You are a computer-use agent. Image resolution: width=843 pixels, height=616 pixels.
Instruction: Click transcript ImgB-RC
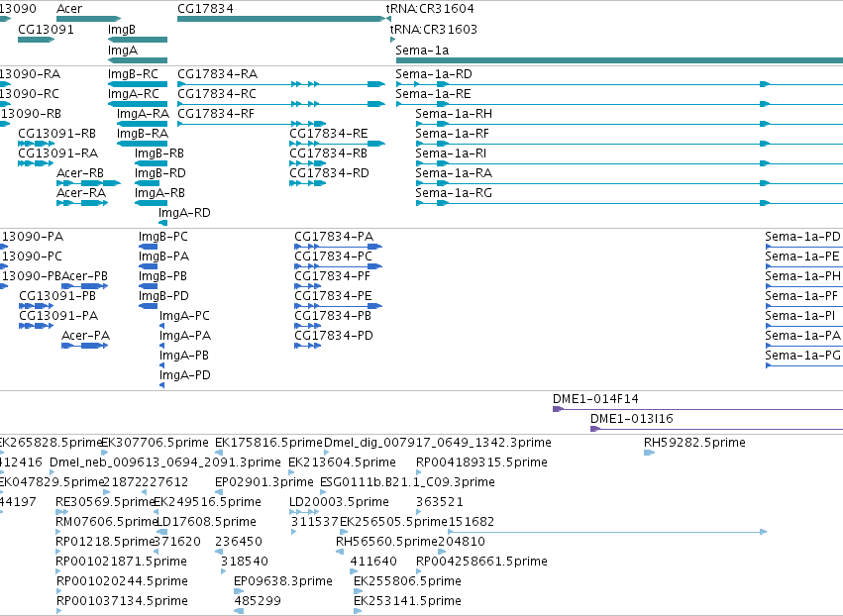138,84
